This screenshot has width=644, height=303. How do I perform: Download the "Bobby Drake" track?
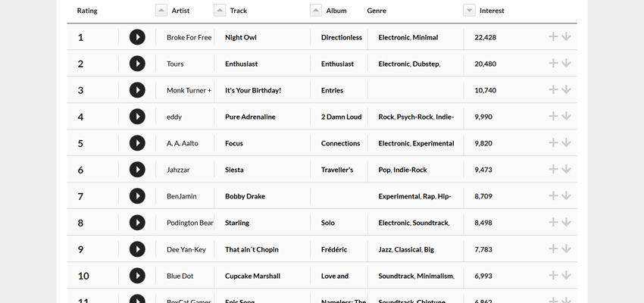566,195
